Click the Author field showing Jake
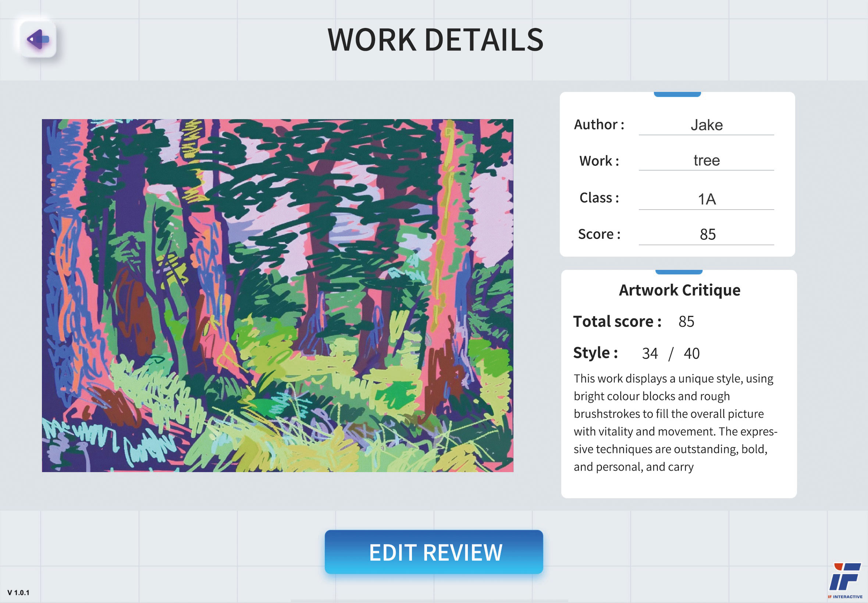The image size is (868, 603). click(x=706, y=125)
